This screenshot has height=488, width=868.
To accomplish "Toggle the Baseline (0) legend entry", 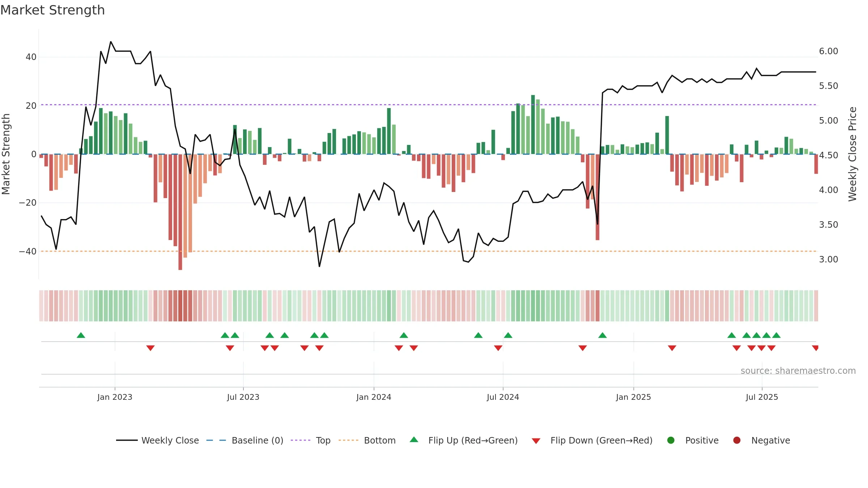I will click(x=244, y=440).
